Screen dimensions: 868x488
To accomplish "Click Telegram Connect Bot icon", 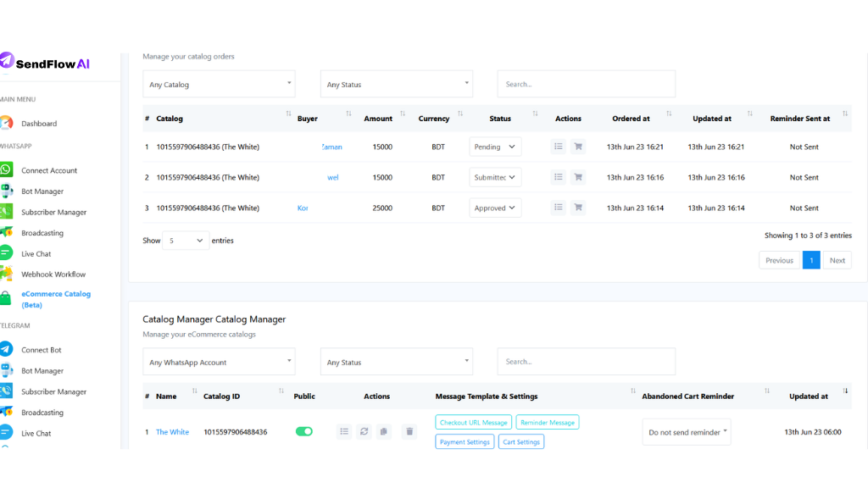I will (x=6, y=349).
